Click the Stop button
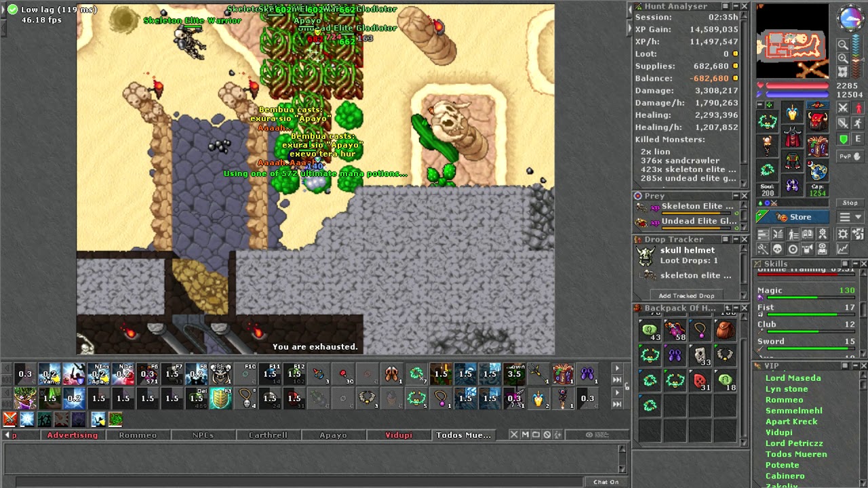The height and width of the screenshot is (488, 868). click(850, 203)
